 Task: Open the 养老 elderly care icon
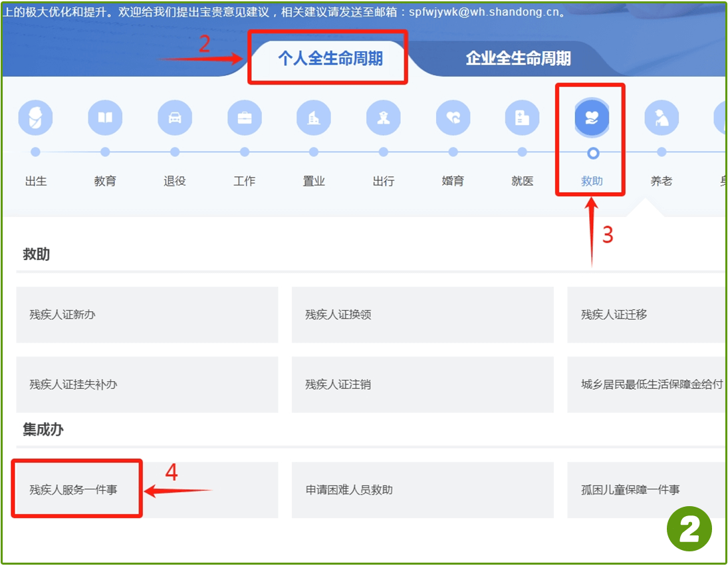point(662,118)
